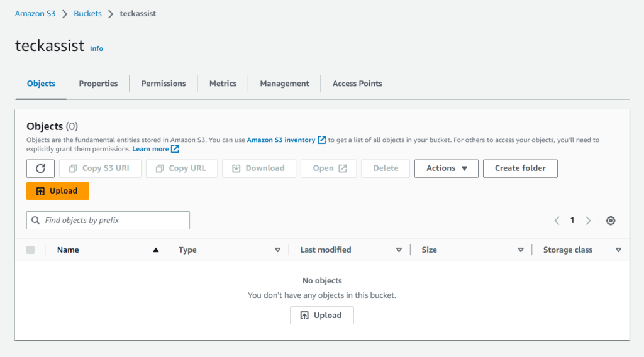Screen dimensions: 644x357
Task: Open the Properties tab
Action: [98, 84]
